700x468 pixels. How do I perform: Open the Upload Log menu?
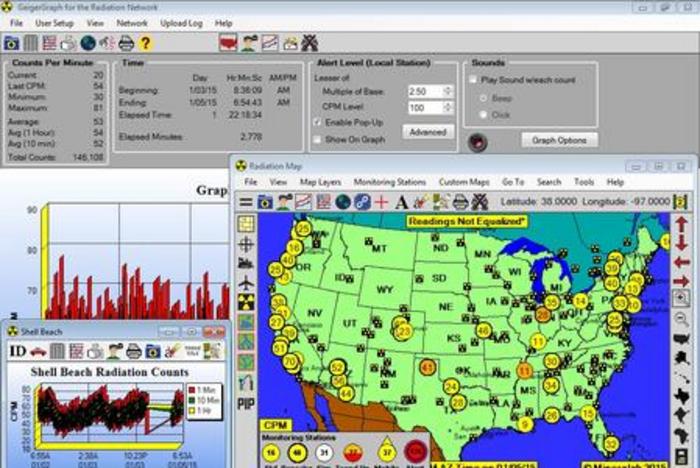[181, 23]
